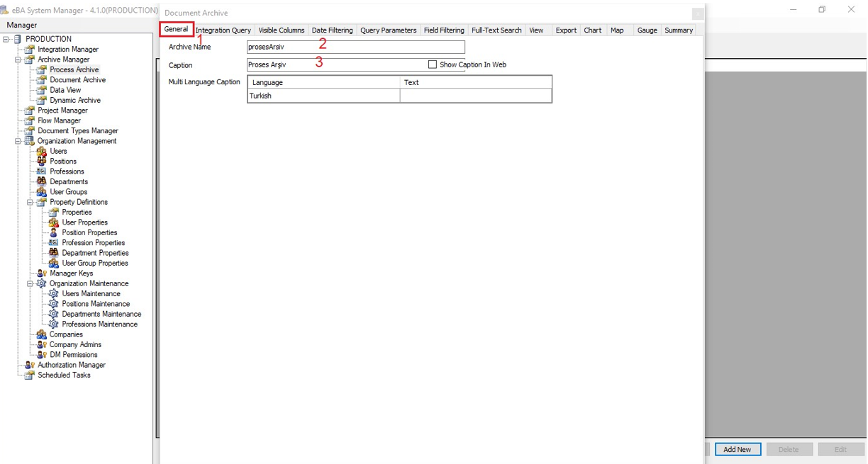Image resolution: width=868 pixels, height=464 pixels.
Task: Open the Visible Columns tab
Action: coord(282,30)
